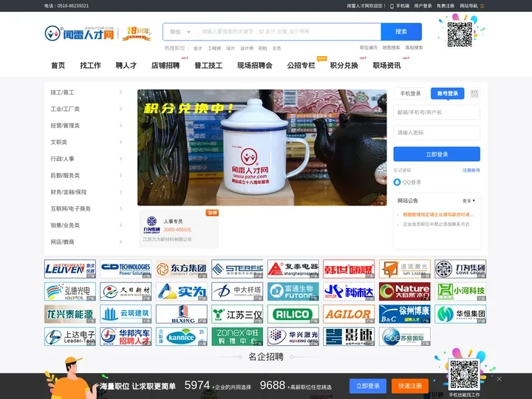Open the 店铺招聘 navigation item
This screenshot has width=532, height=399.
[166, 66]
